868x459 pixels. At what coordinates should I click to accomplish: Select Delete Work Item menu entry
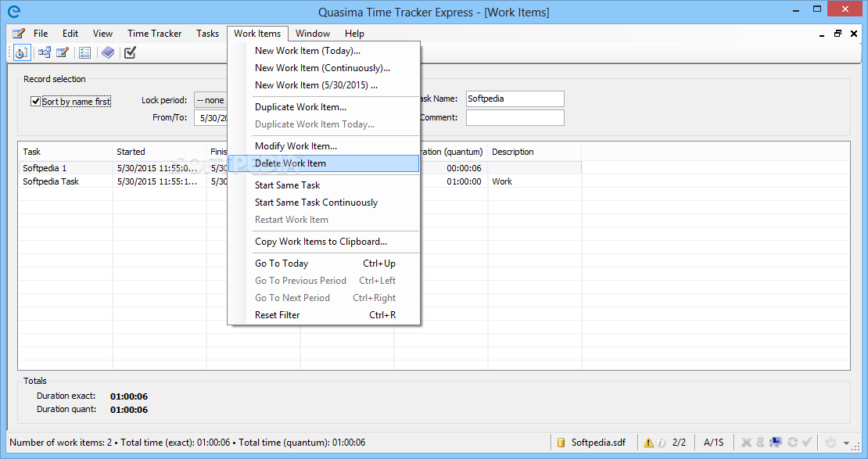click(x=324, y=163)
